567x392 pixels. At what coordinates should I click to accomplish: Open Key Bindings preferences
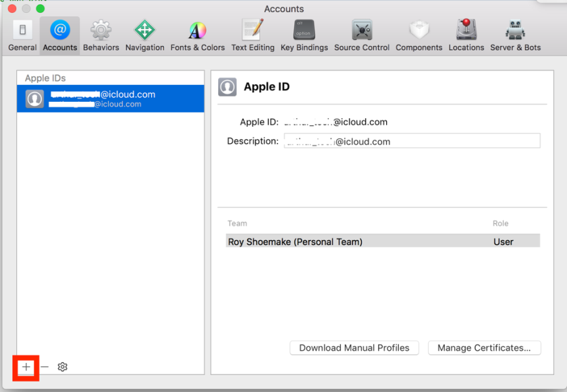tap(304, 35)
